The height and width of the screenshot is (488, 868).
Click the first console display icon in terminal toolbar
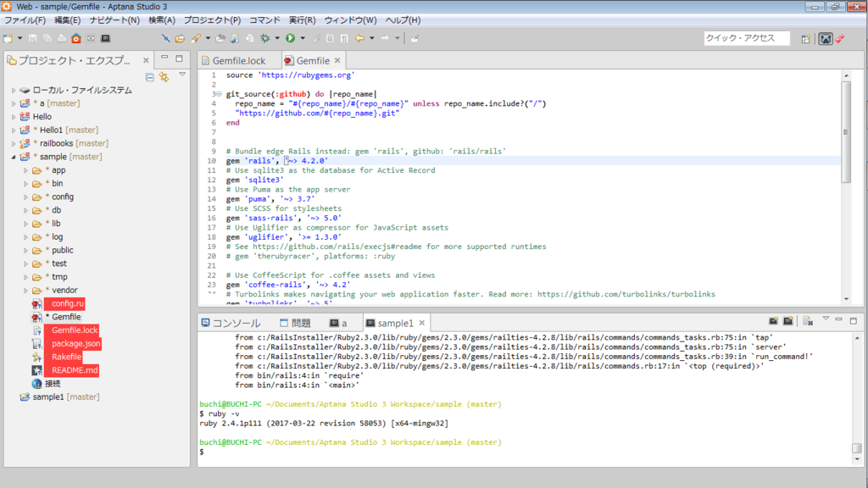(x=773, y=321)
